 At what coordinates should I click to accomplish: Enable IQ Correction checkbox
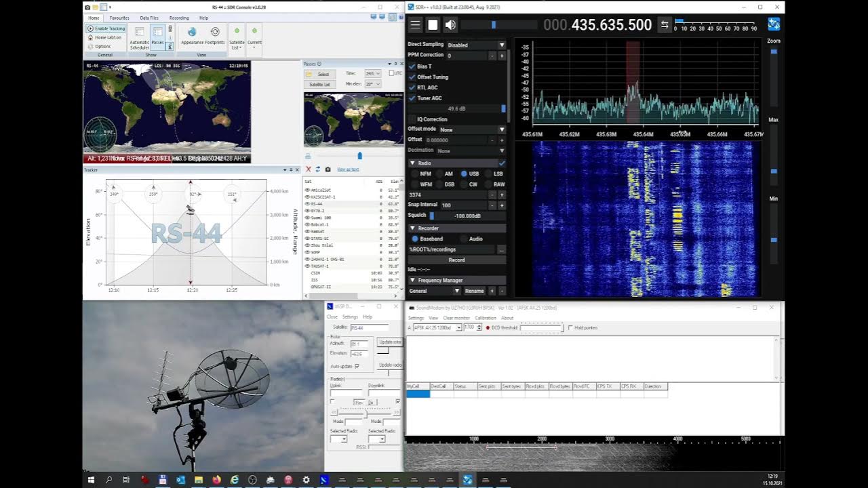tap(412, 119)
